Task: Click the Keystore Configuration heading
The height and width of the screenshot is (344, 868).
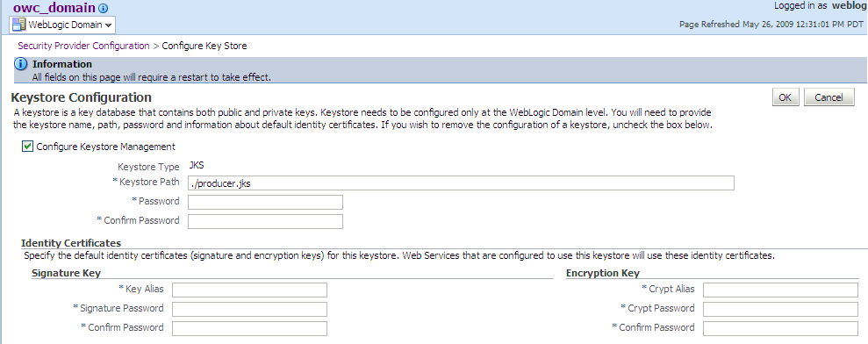Action: (x=82, y=97)
